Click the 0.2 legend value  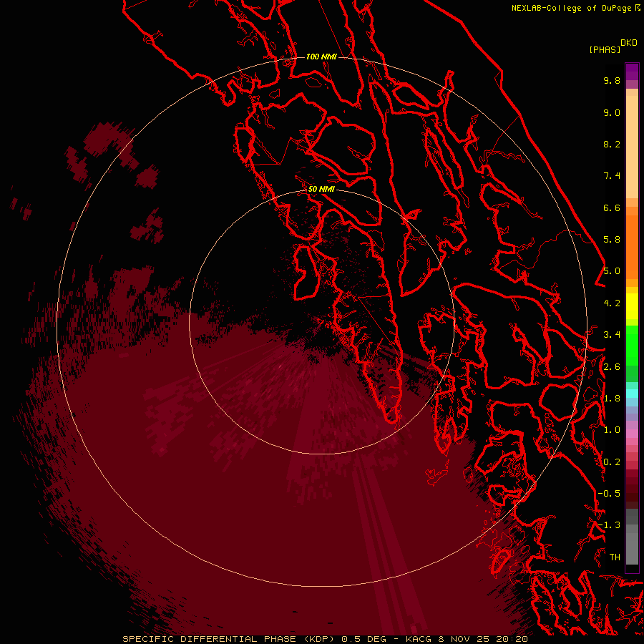612,462
